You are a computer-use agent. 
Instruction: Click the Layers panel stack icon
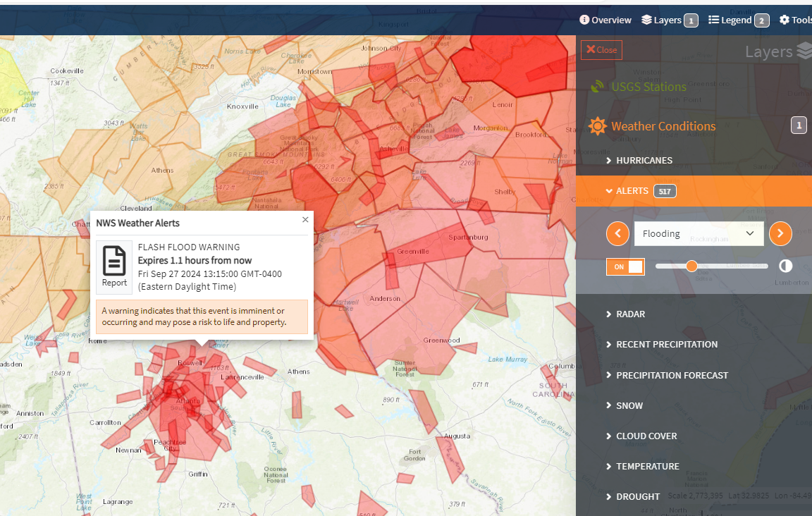pos(805,51)
